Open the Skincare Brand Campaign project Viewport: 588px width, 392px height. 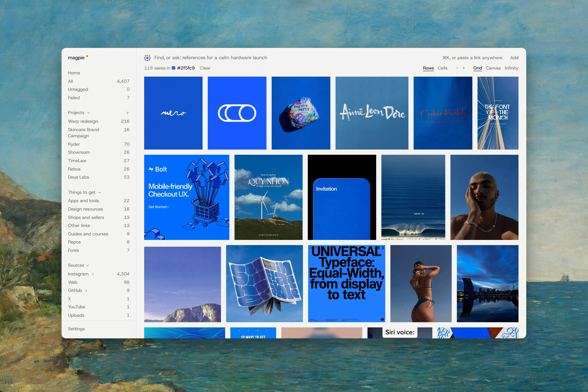coord(99,133)
